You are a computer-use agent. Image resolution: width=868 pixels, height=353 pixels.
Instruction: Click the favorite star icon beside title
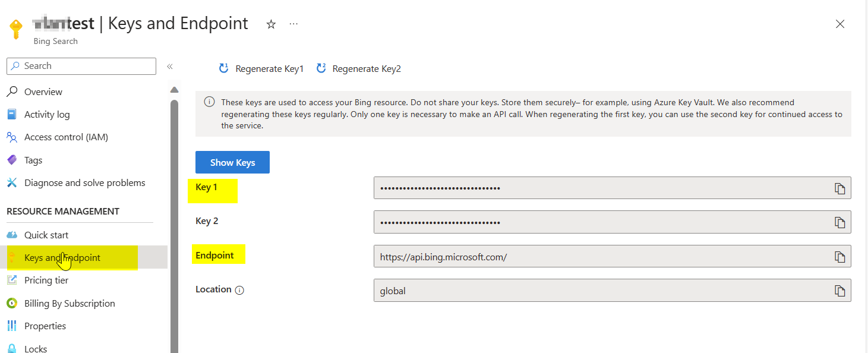[x=271, y=24]
